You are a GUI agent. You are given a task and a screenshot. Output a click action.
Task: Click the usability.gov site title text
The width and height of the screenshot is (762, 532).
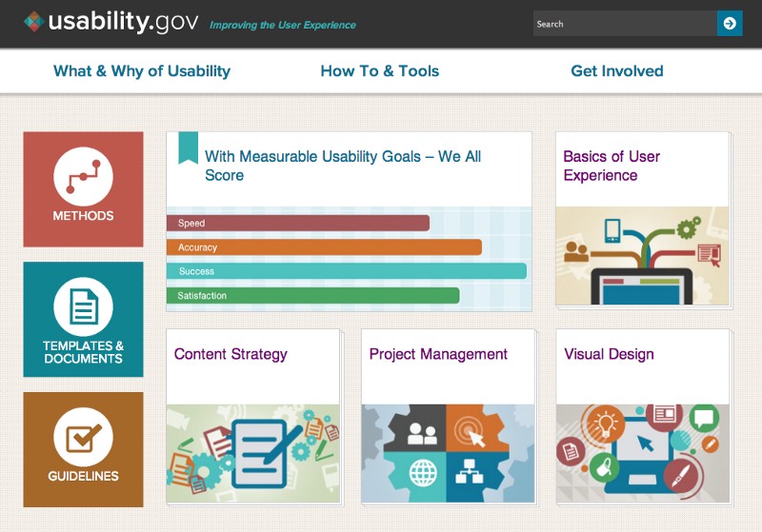[x=124, y=22]
